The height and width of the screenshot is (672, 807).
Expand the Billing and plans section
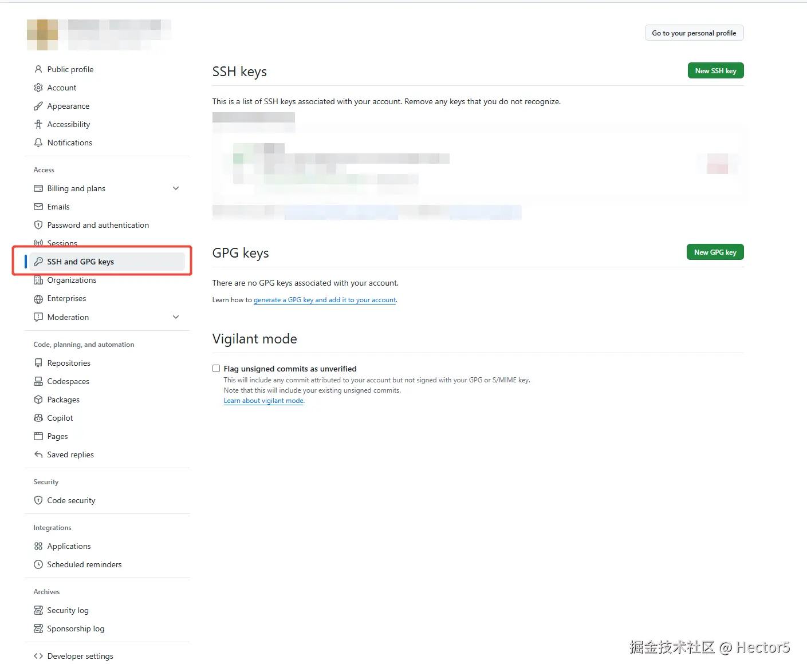(175, 188)
